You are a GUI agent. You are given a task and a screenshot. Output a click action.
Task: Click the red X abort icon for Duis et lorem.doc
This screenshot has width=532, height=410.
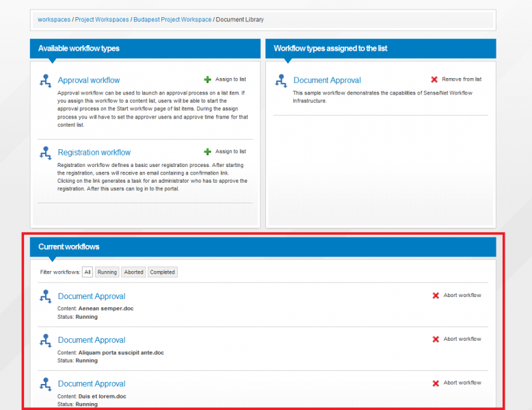coord(436,383)
